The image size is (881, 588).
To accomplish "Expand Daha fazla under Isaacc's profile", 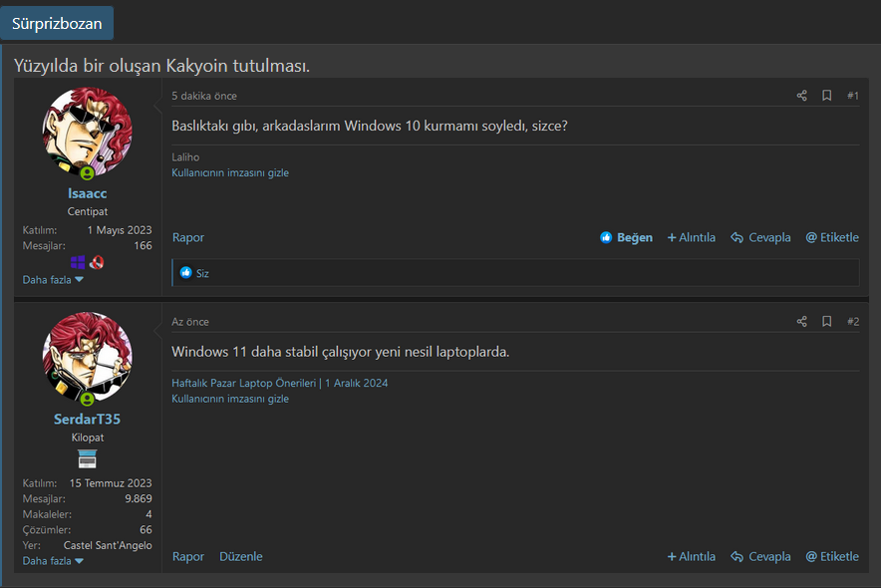I will 53,280.
